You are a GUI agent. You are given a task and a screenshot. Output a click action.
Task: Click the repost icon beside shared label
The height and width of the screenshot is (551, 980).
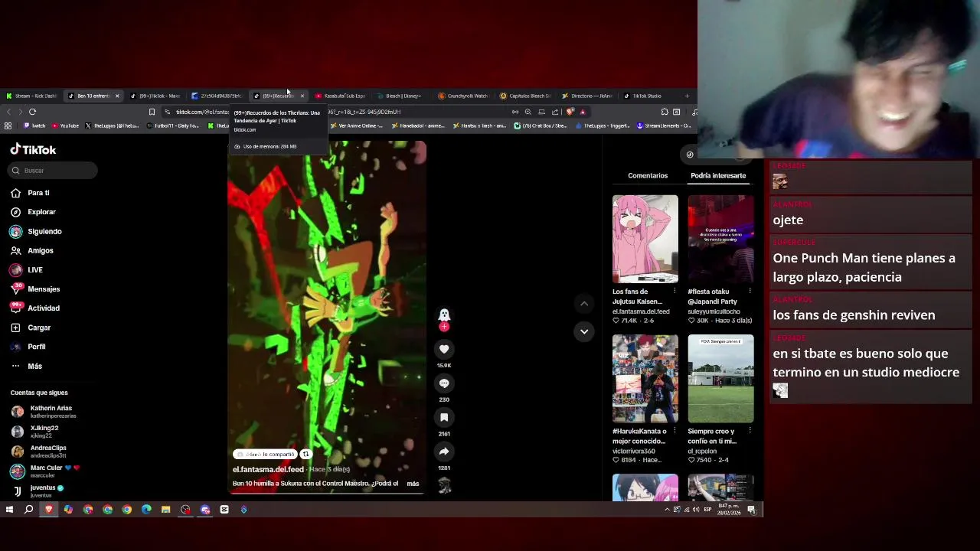(305, 454)
